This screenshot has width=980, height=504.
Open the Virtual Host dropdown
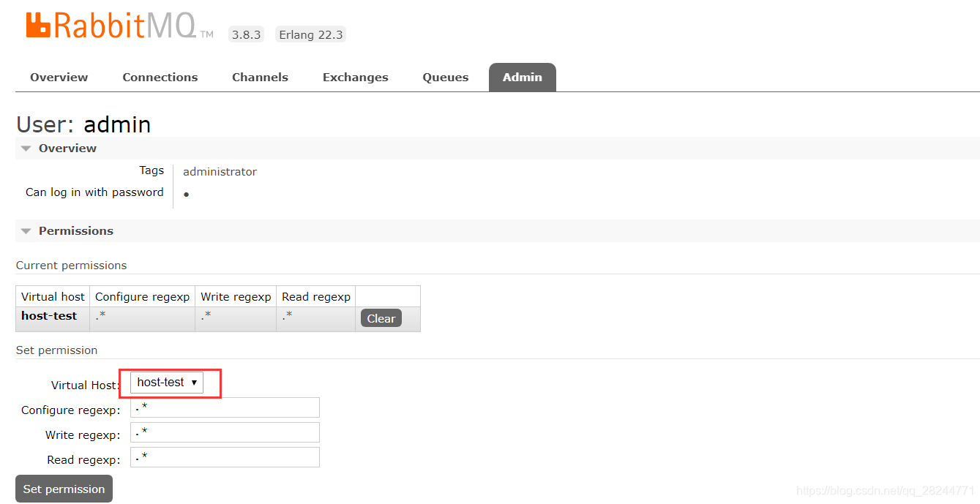(167, 383)
